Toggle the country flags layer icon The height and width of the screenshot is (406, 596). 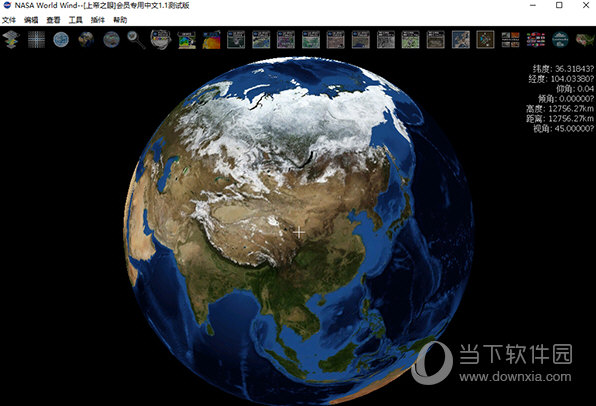pyautogui.click(x=536, y=40)
